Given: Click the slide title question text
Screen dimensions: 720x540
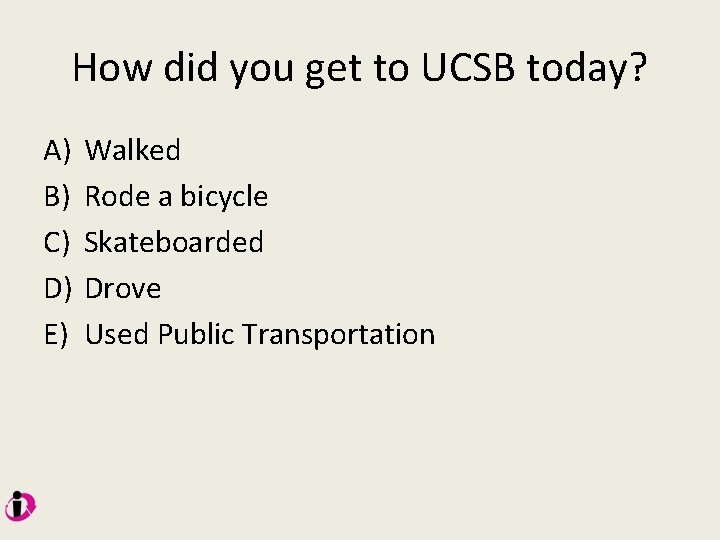Looking at the screenshot, I should (x=360, y=68).
